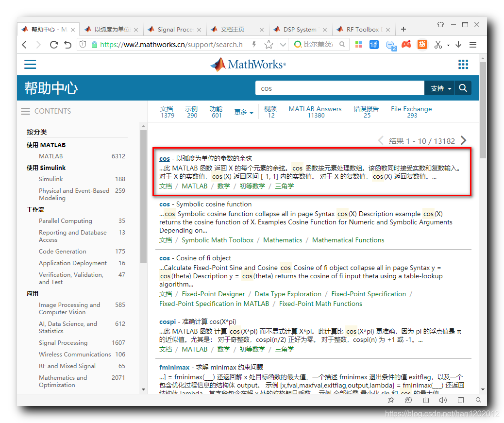Open the cospi search result link
Image resolution: width=504 pixels, height=423 pixels.
click(168, 321)
